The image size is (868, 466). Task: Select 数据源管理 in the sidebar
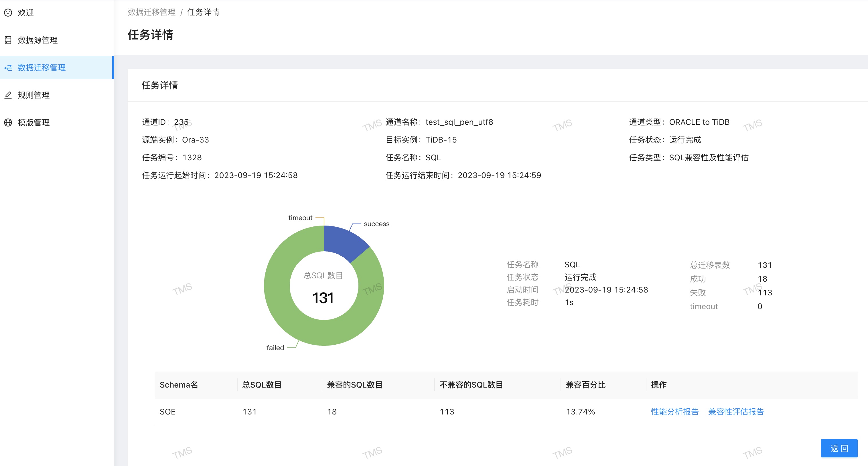[38, 40]
